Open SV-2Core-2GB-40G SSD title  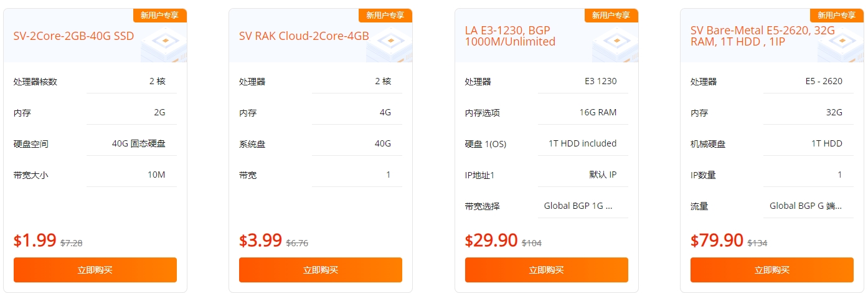coord(73,36)
